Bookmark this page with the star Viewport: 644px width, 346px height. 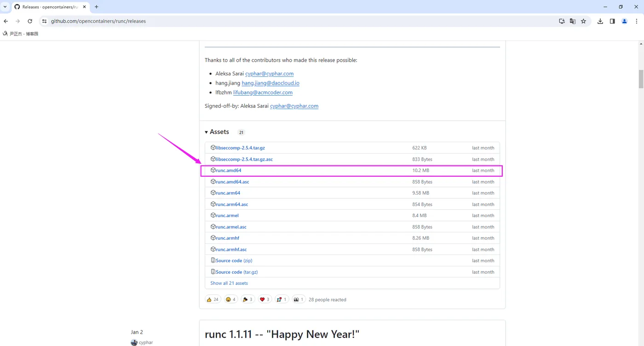point(584,21)
